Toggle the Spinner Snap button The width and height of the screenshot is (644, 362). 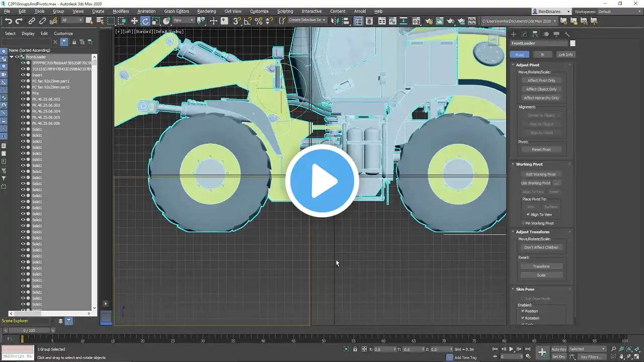tap(269, 21)
